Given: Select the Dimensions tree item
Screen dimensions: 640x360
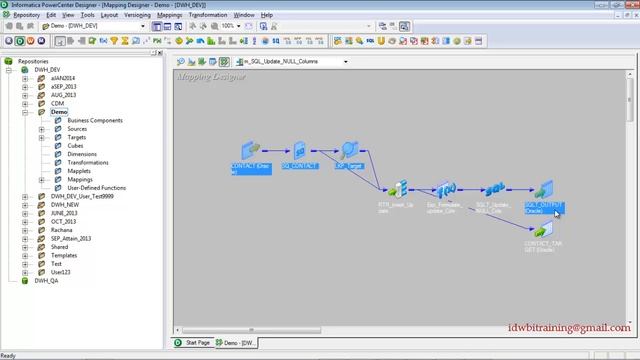Looking at the screenshot, I should pyautogui.click(x=82, y=154).
